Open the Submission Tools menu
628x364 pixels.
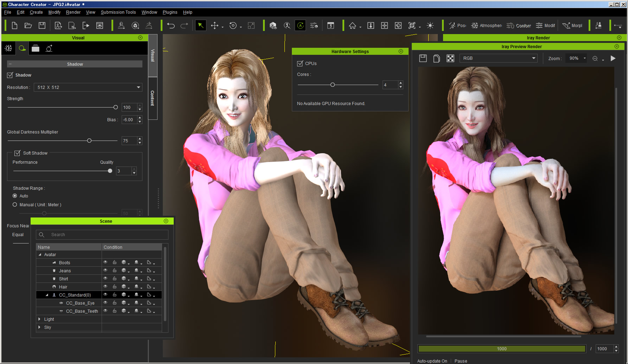(x=118, y=12)
